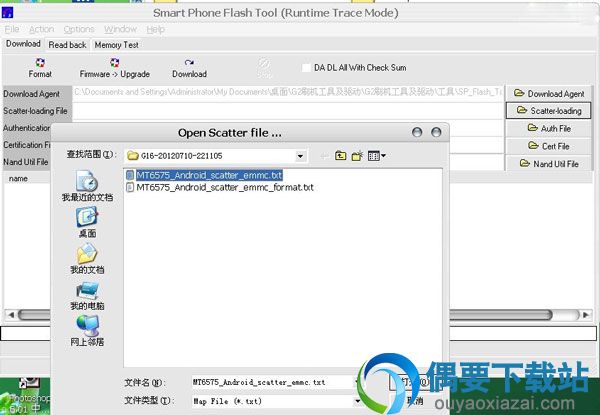
Task: Open My Documents (我的文档) place
Action: (87, 259)
